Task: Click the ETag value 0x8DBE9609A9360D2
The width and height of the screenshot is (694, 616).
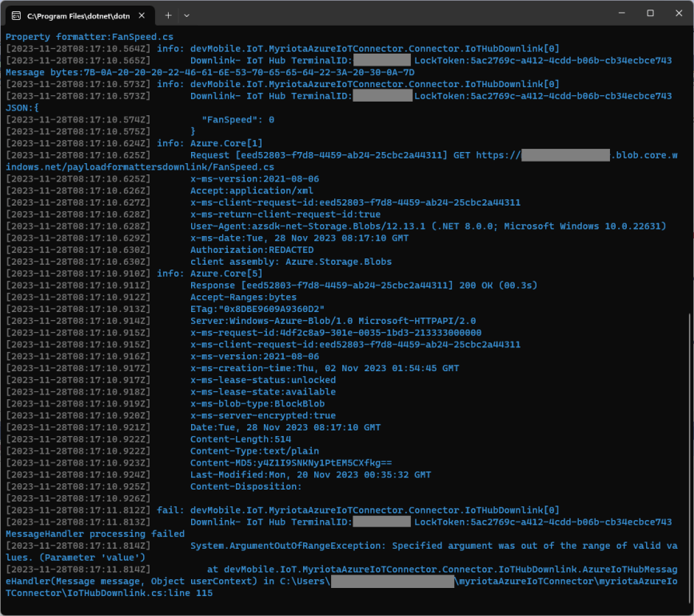Action: point(264,309)
